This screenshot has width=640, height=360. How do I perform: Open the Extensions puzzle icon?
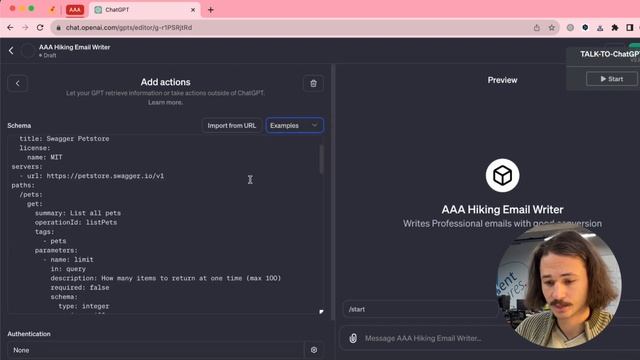coord(615,27)
